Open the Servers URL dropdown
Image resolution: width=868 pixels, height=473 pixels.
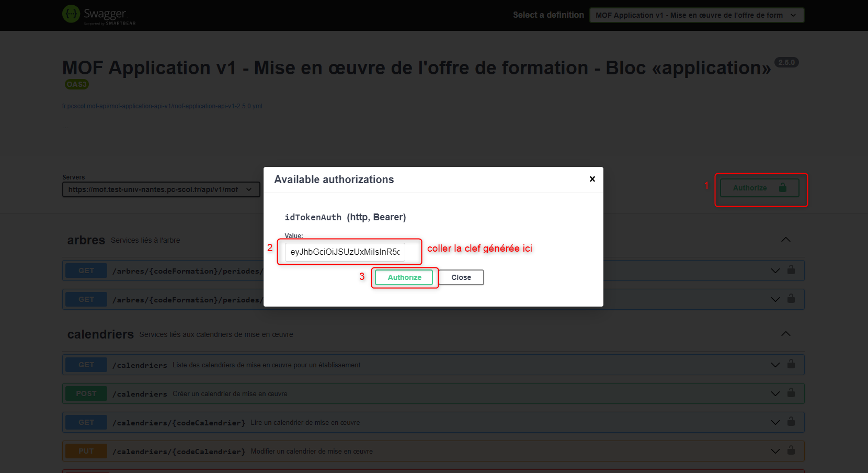(161, 189)
